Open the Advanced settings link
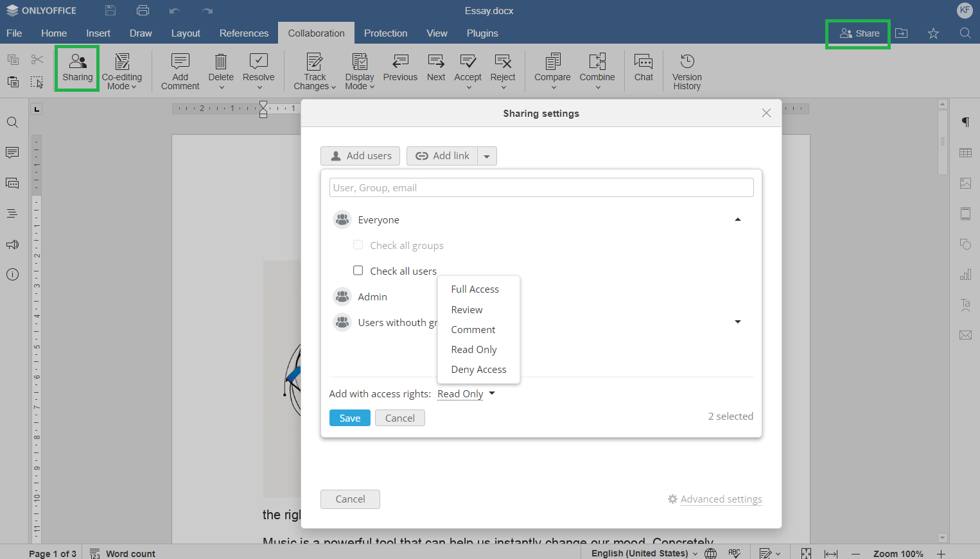The image size is (980, 559). coord(721,499)
